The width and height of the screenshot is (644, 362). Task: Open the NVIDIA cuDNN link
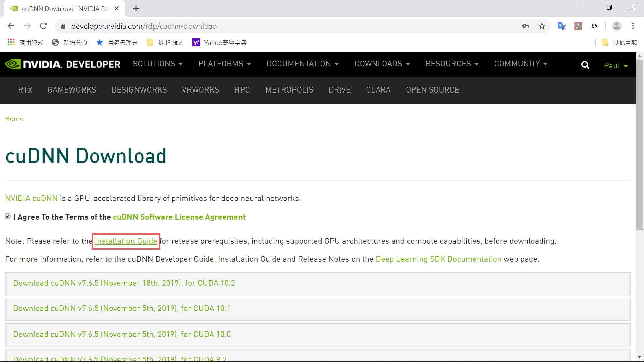pos(32,198)
